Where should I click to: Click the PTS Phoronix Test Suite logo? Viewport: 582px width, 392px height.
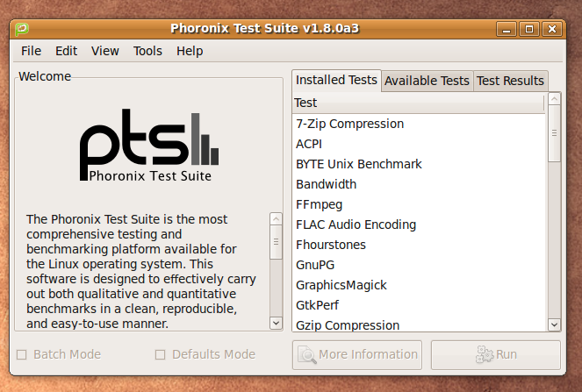pos(149,145)
